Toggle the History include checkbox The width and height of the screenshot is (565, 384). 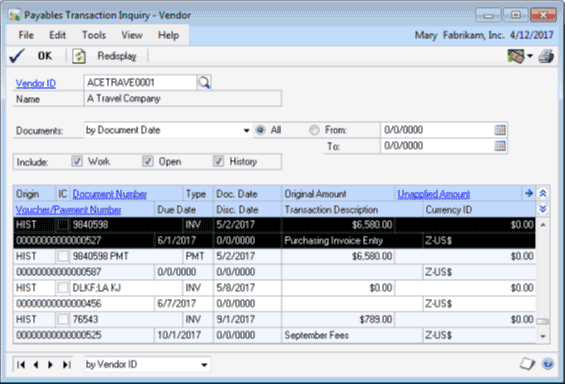218,161
